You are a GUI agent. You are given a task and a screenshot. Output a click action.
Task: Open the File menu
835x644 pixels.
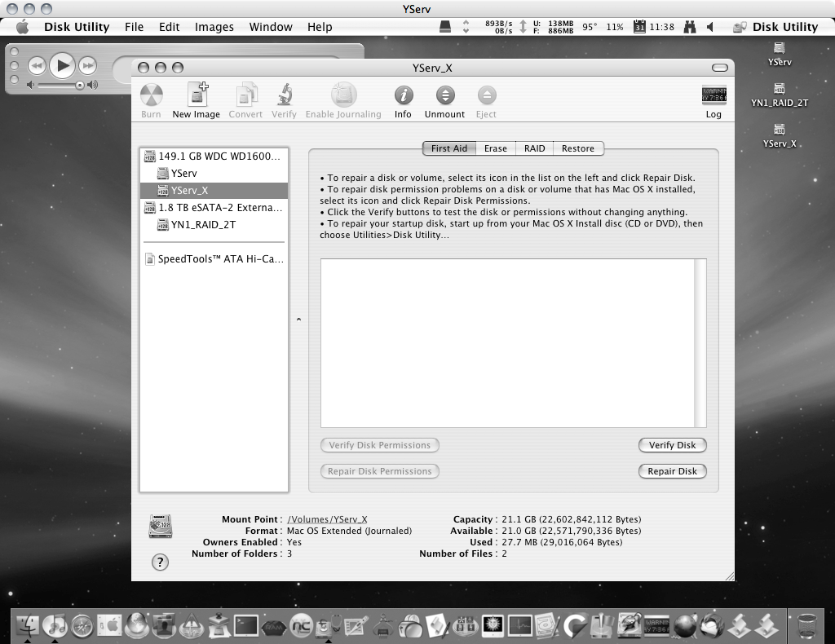135,27
